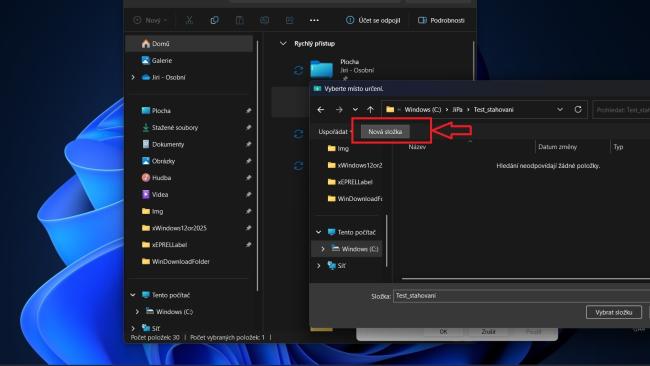650x366 pixels.
Task: Click the dialog tree vertical scrollbar
Action: 387,240
